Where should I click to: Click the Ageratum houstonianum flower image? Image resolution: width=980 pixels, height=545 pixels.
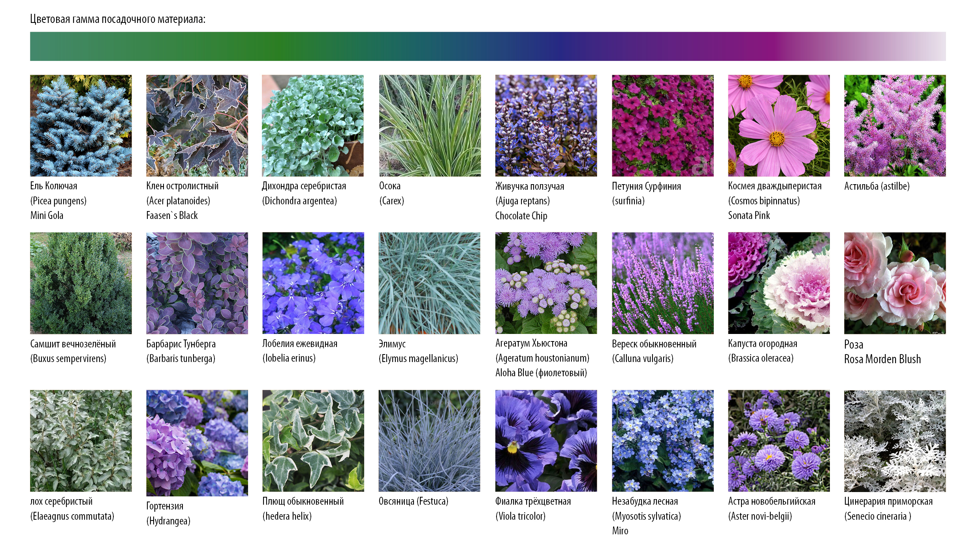[546, 283]
